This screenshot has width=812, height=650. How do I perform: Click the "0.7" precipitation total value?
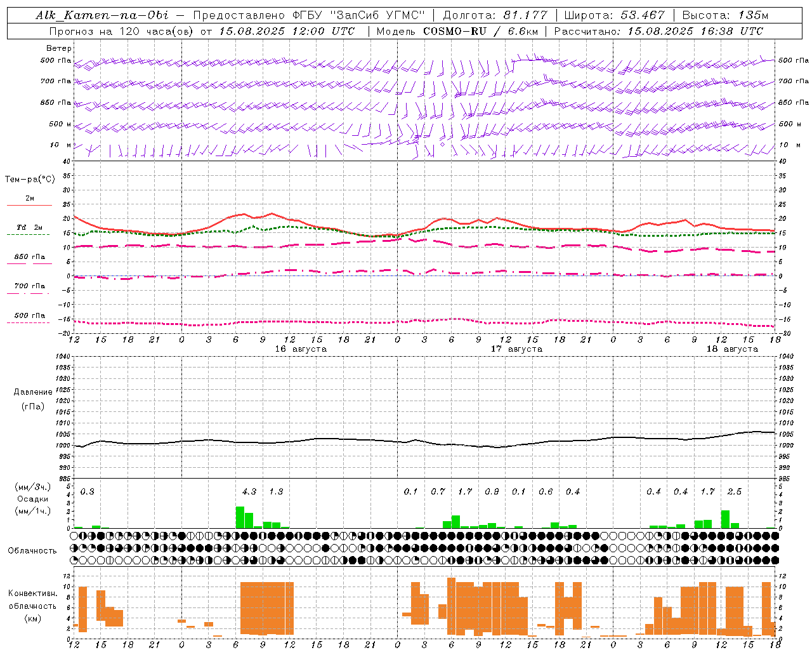pyautogui.click(x=438, y=491)
